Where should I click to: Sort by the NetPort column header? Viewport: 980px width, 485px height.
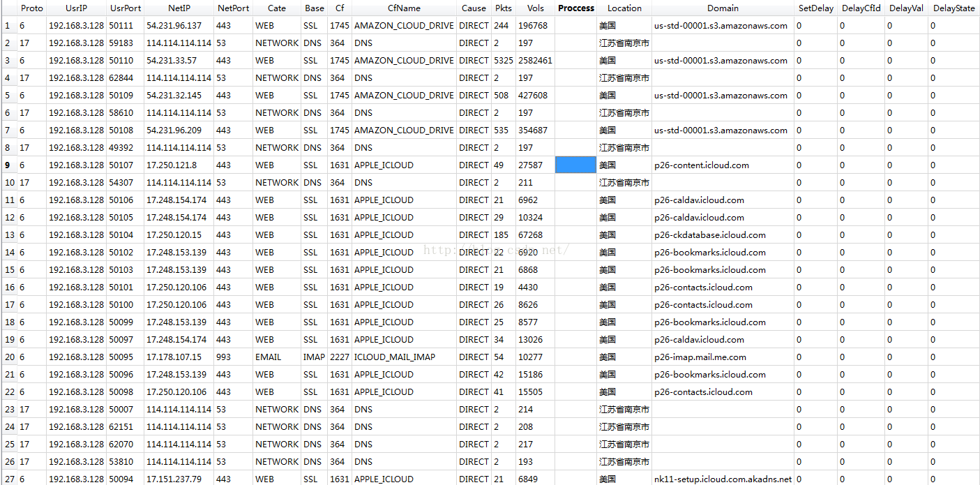(x=233, y=8)
